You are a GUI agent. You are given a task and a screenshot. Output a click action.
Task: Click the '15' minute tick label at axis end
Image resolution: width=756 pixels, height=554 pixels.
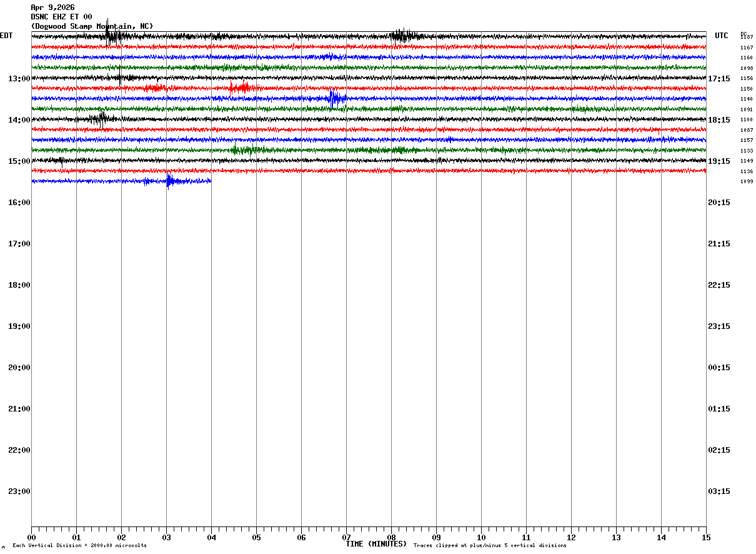coord(706,537)
